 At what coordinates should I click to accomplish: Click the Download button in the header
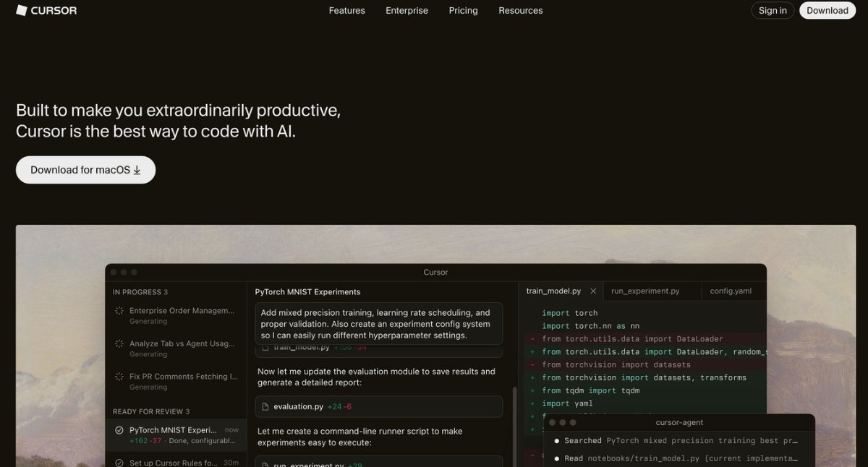point(827,10)
